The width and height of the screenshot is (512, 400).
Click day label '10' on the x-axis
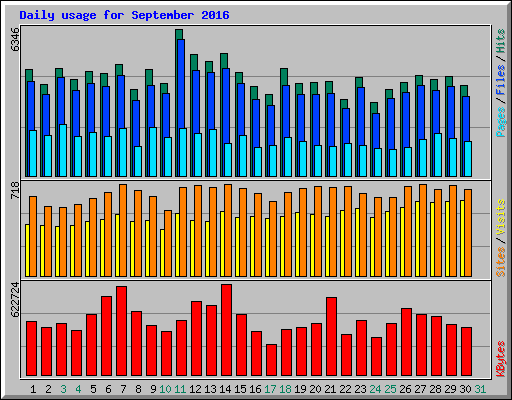(x=165, y=389)
